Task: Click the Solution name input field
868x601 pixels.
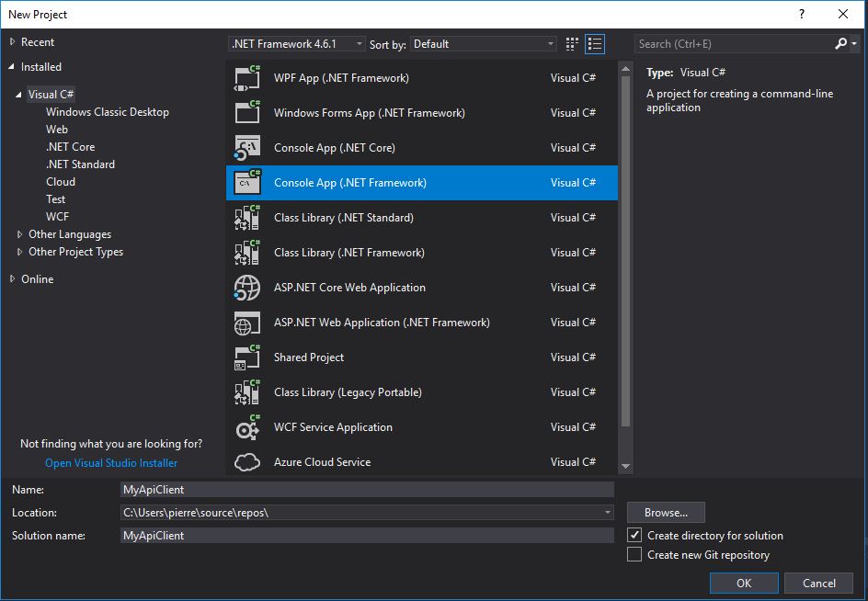Action: 367,535
